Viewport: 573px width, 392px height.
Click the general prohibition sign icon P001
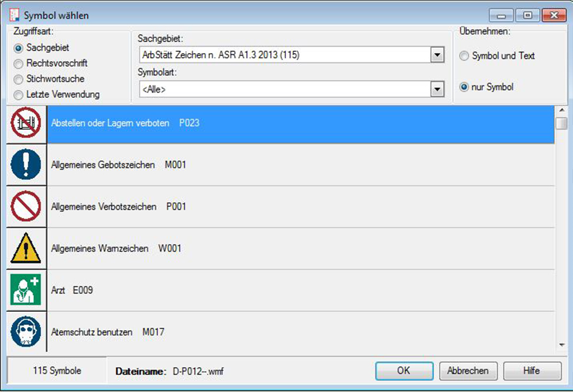coord(26,207)
